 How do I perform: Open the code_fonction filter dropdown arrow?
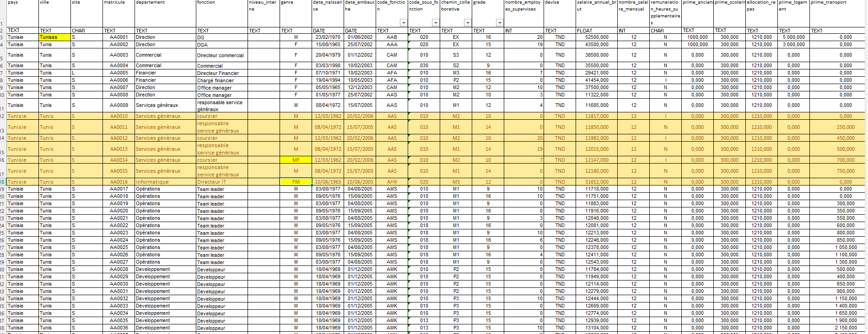(x=403, y=23)
